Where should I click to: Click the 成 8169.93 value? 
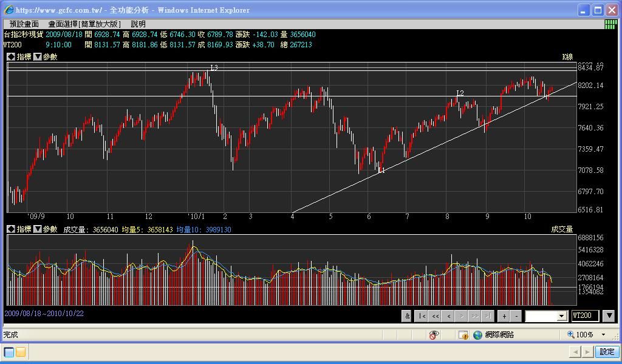click(216, 45)
